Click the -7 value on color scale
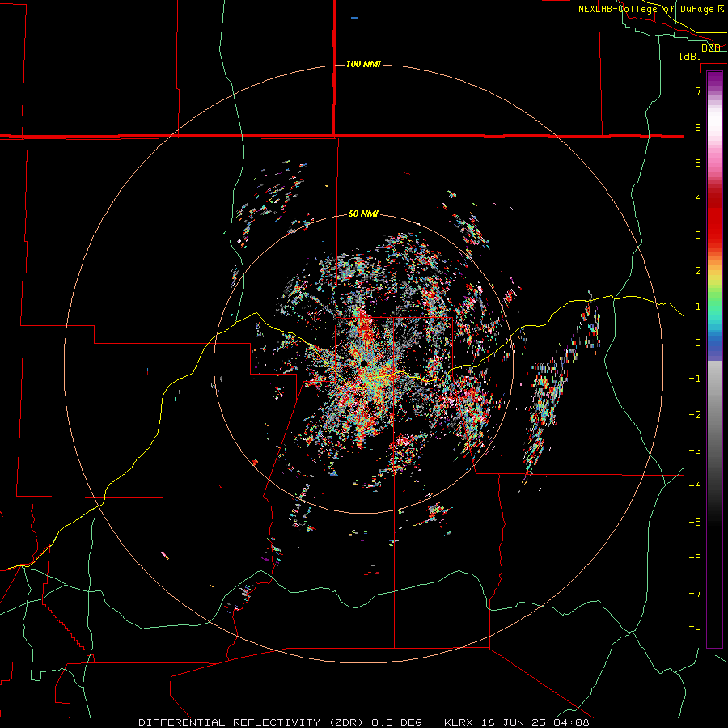 pos(695,594)
